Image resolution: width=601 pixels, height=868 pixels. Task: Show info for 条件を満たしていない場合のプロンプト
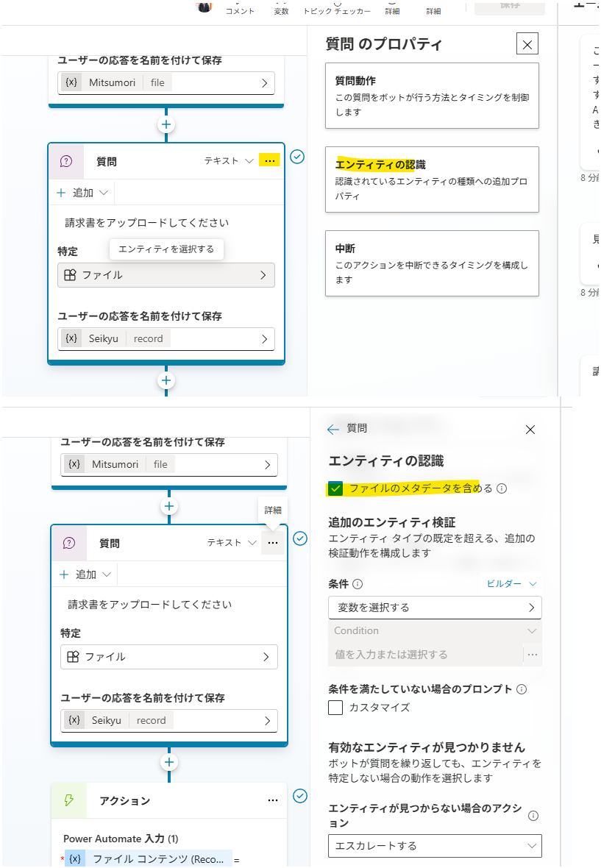(522, 689)
